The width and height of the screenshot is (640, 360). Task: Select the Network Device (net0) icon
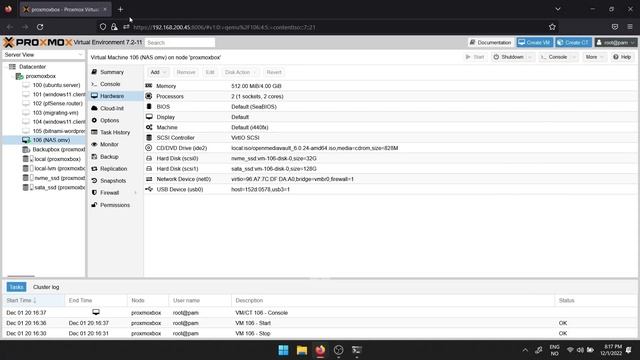coord(149,179)
